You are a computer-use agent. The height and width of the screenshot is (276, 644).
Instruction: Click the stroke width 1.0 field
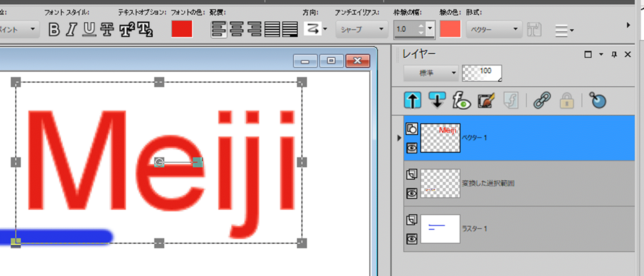(x=406, y=29)
